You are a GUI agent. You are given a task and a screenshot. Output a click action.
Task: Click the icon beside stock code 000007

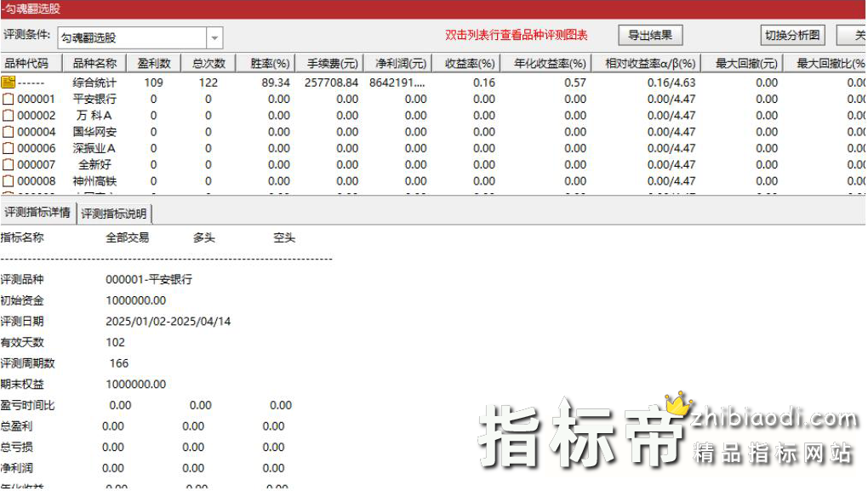click(x=8, y=164)
